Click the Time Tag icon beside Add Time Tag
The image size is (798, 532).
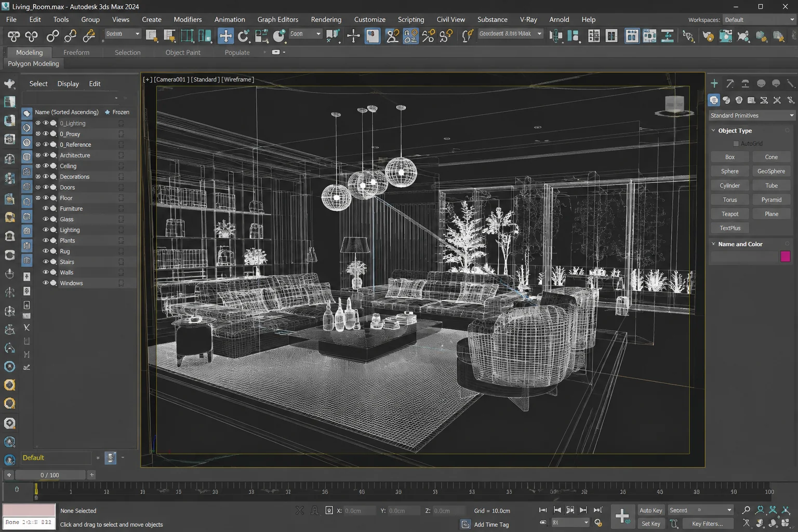click(x=465, y=524)
